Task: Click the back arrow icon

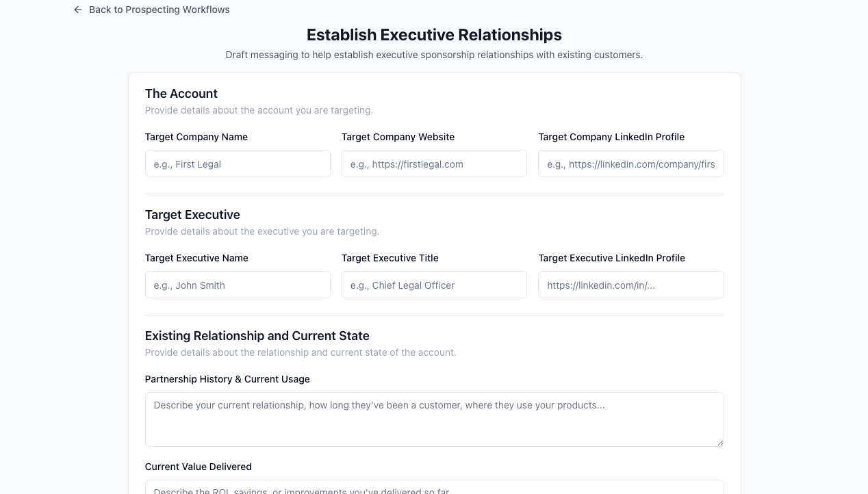Action: 77,10
